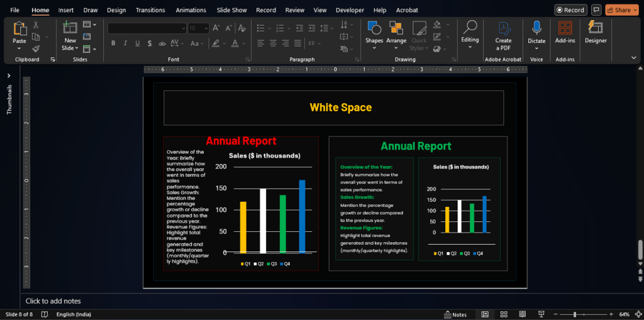This screenshot has width=644, height=320.
Task: Click the Paste clipboard icon
Action: (19, 29)
